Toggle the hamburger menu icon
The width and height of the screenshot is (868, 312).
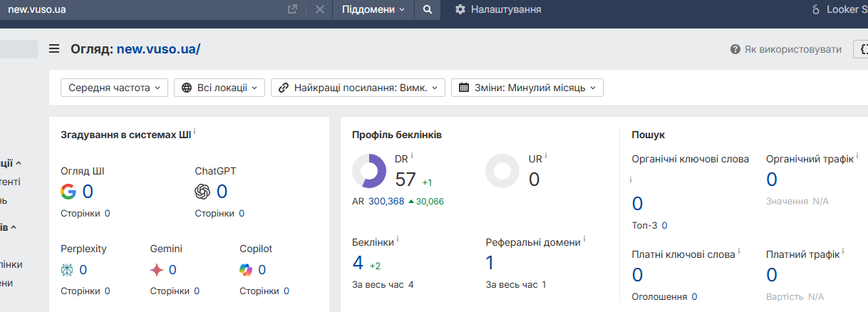tap(54, 49)
